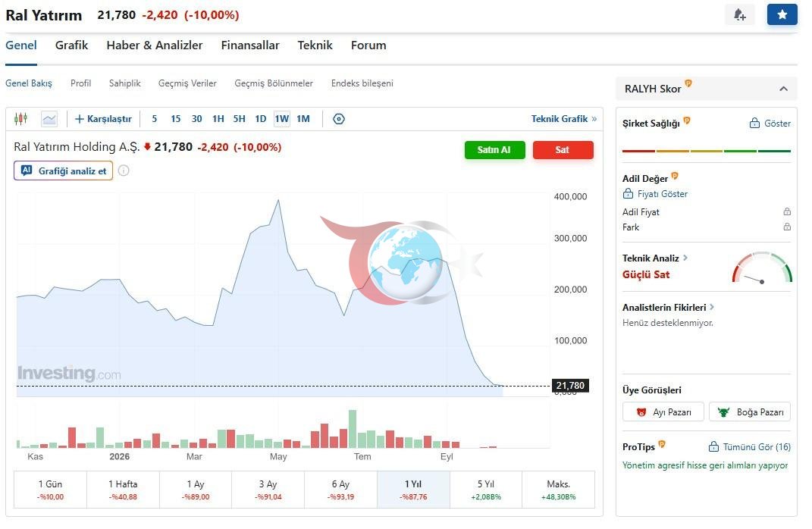Select the candlestick chart type icon
Screen dimensions: 812x529
pyautogui.click(x=20, y=119)
